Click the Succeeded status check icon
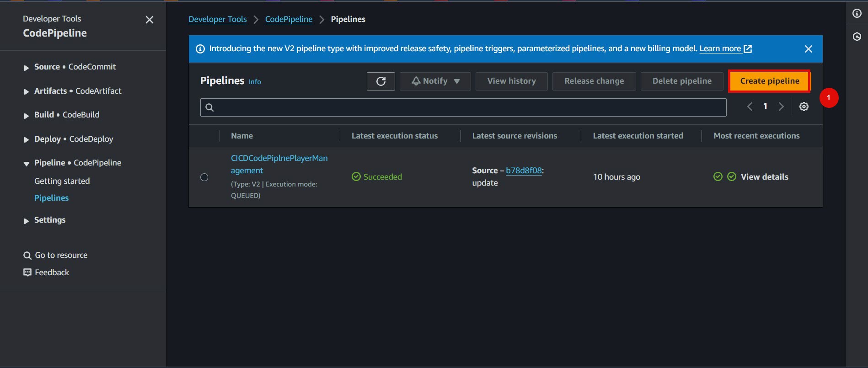This screenshot has width=868, height=368. click(356, 177)
